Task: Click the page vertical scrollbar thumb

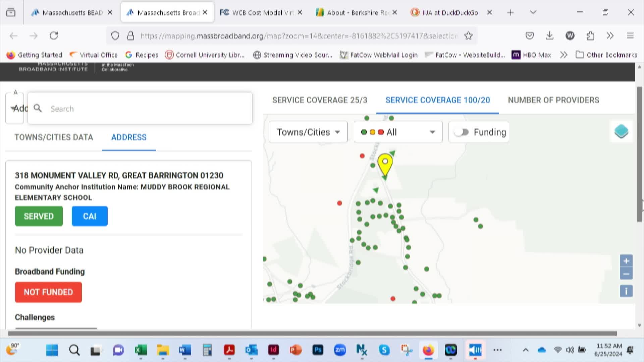Action: click(x=640, y=154)
